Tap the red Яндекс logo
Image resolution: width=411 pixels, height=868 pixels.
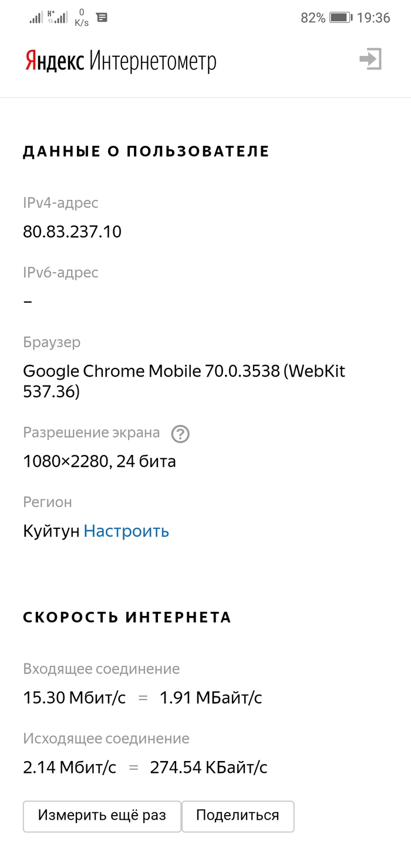coord(55,61)
